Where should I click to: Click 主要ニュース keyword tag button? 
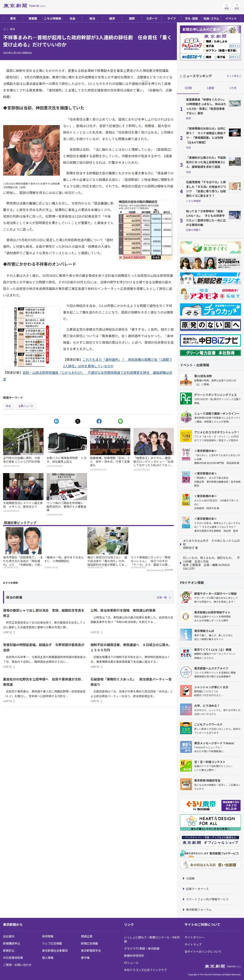[x=26, y=406]
